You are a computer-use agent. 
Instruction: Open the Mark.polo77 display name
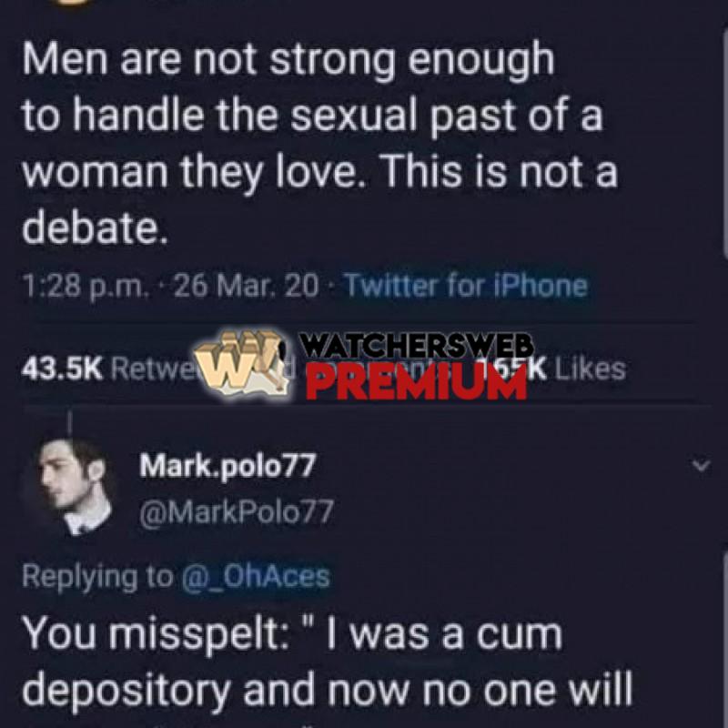pyautogui.click(x=227, y=466)
